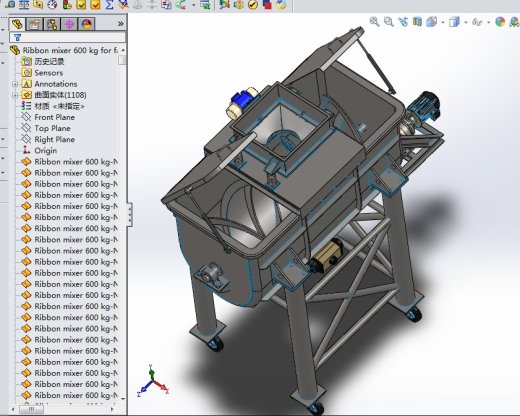Click the horizontal scrollbar left arrow
This screenshot has width=520, height=416.
coord(13,409)
